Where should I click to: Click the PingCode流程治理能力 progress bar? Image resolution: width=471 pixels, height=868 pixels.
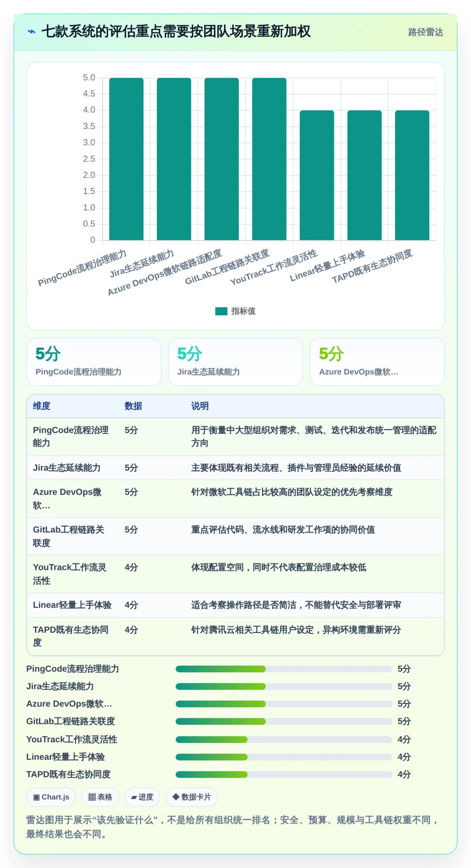pos(284,669)
